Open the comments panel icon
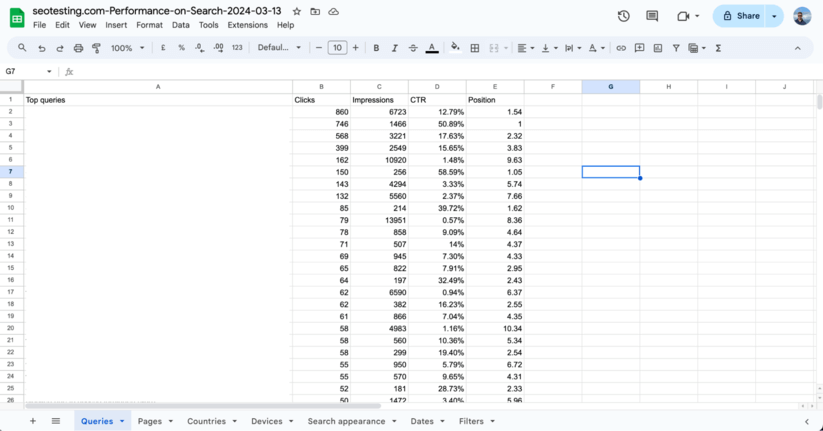 (652, 16)
